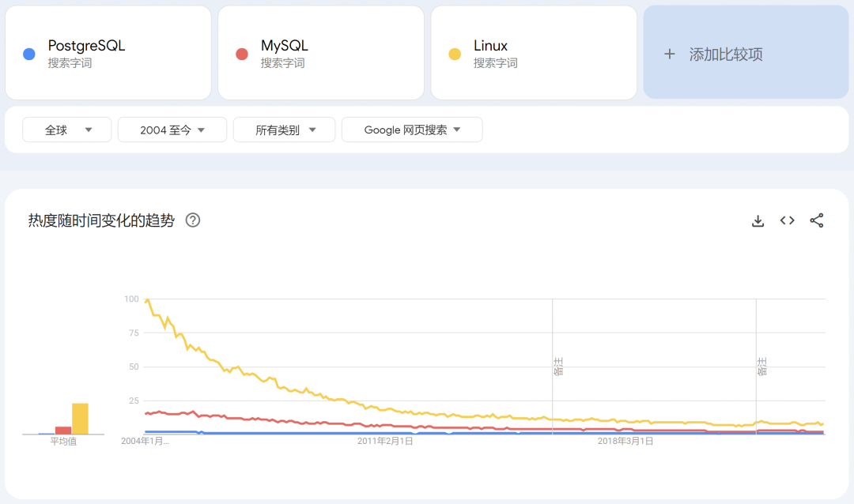
Task: Open the 全球 region dropdown
Action: point(67,130)
